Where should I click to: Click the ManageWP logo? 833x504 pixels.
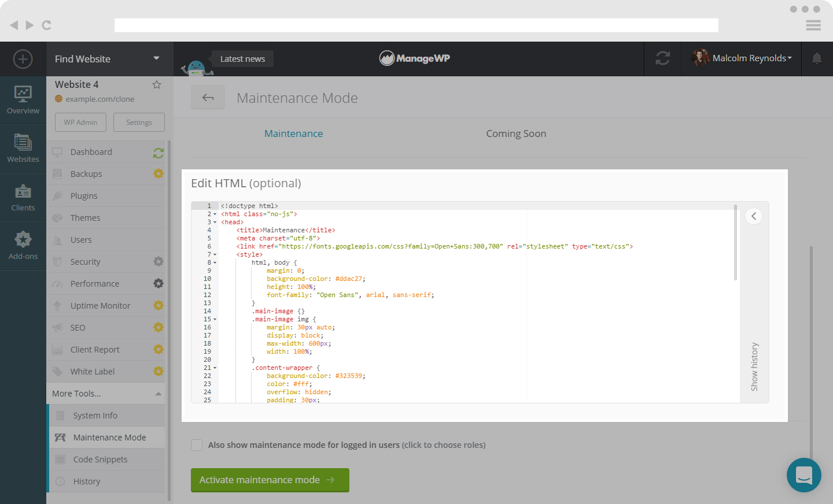tap(415, 58)
